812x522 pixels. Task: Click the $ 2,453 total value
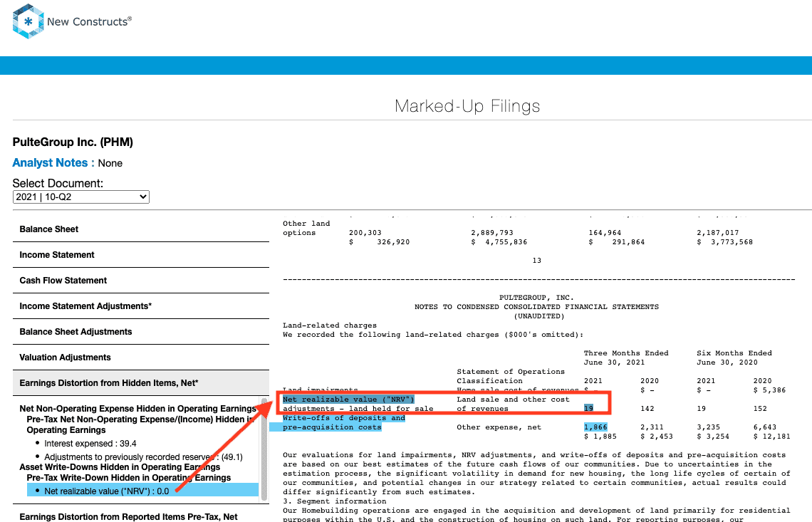coord(657,436)
